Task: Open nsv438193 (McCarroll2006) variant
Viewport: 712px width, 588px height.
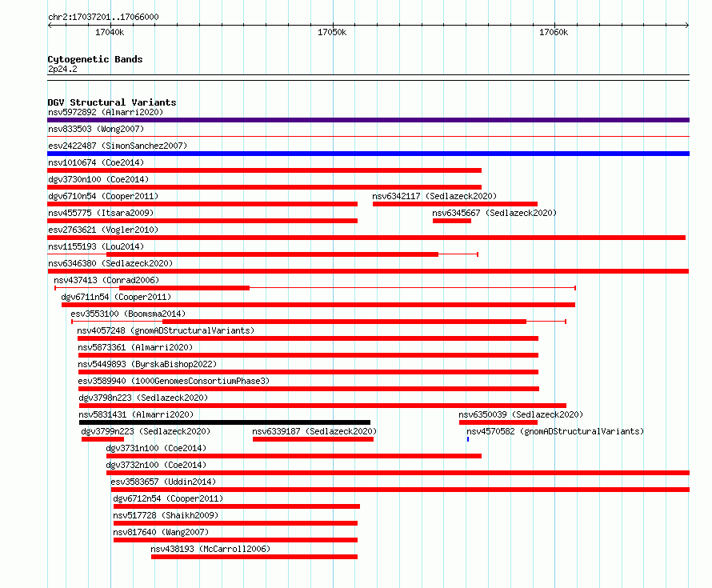Action: tap(210, 549)
